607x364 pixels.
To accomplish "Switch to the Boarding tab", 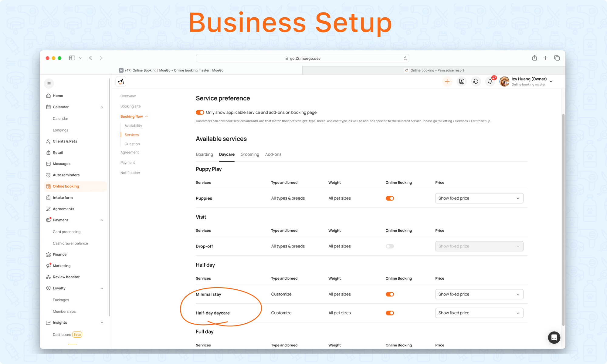I will point(204,154).
